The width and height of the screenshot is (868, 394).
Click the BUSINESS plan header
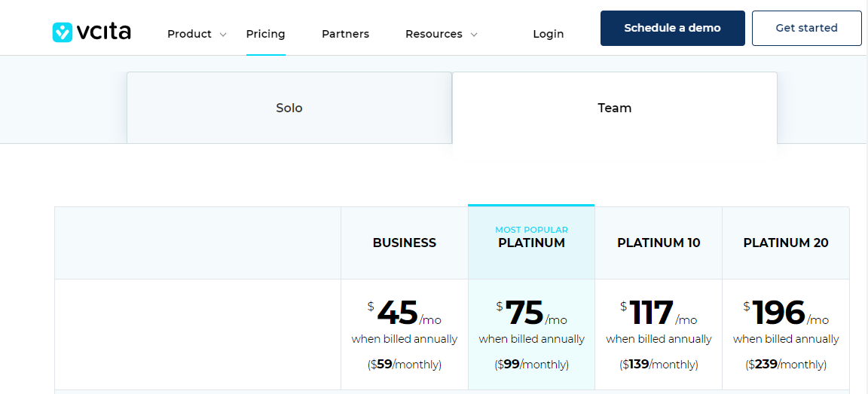pos(405,243)
